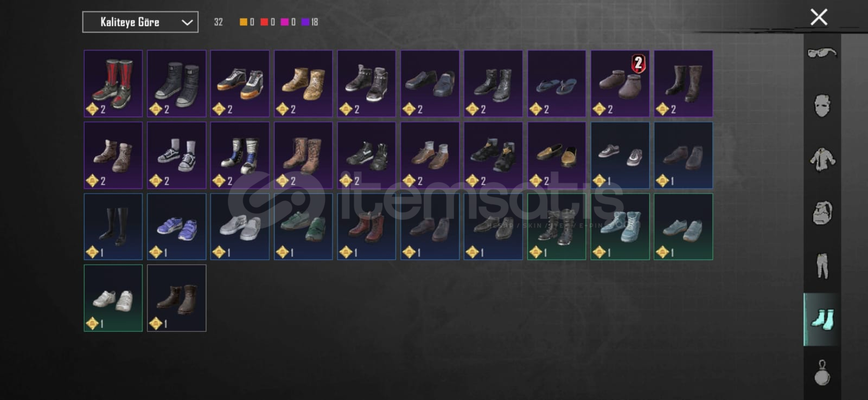Select the red striped boots item
The width and height of the screenshot is (868, 400).
pyautogui.click(x=113, y=83)
